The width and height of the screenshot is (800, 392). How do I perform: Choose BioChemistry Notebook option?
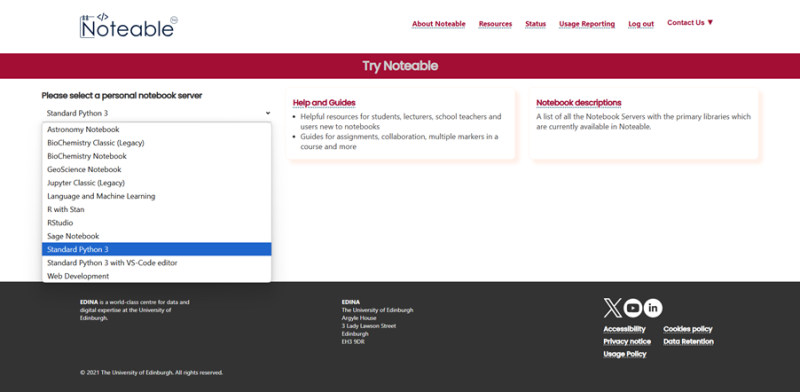[157, 156]
